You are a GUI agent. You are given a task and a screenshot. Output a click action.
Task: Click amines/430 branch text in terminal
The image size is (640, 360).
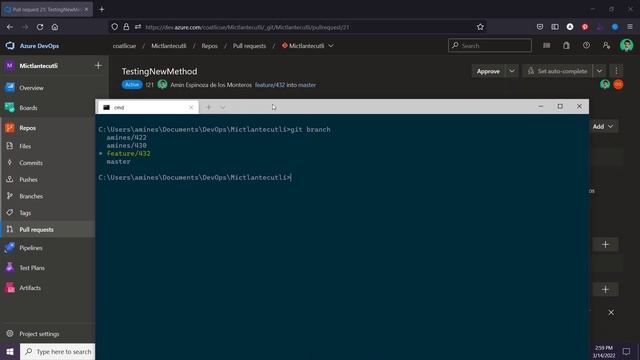coord(127,145)
